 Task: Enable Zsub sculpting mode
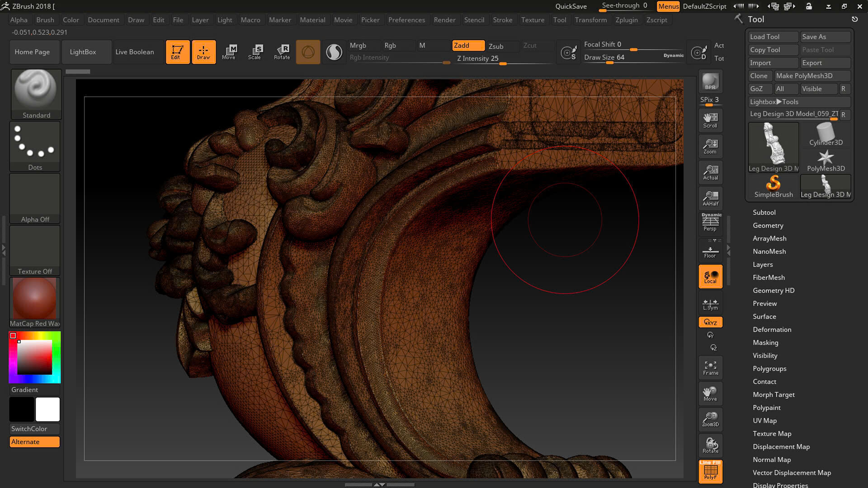pos(496,46)
